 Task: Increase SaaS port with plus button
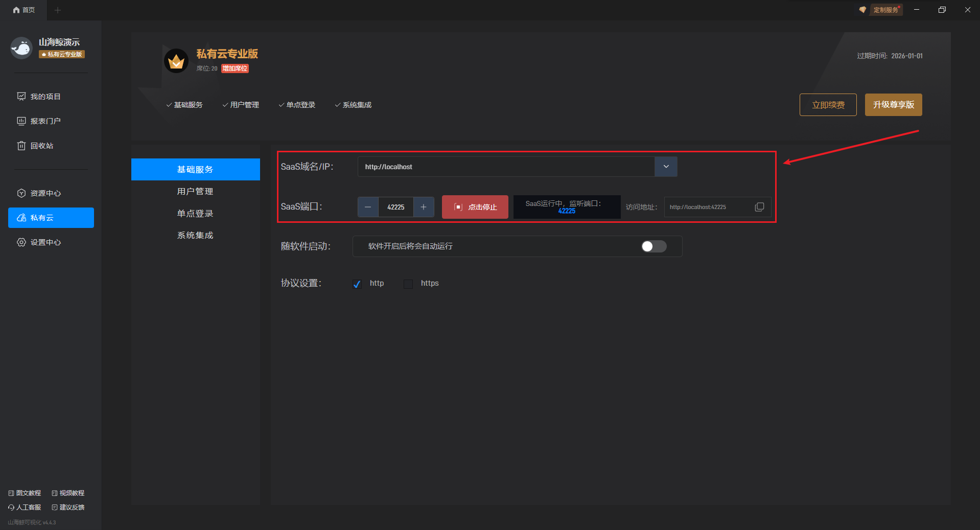pos(424,207)
